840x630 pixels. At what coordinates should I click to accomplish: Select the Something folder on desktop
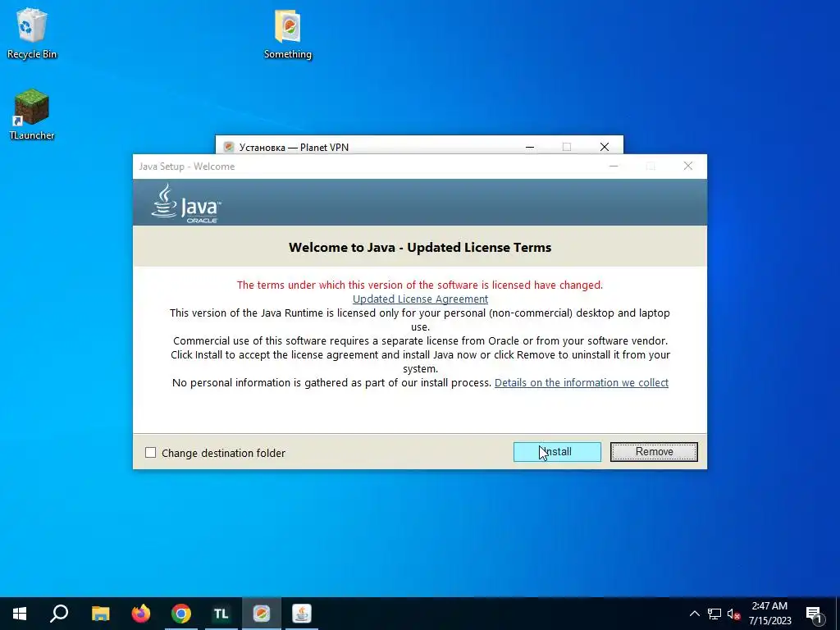click(288, 33)
